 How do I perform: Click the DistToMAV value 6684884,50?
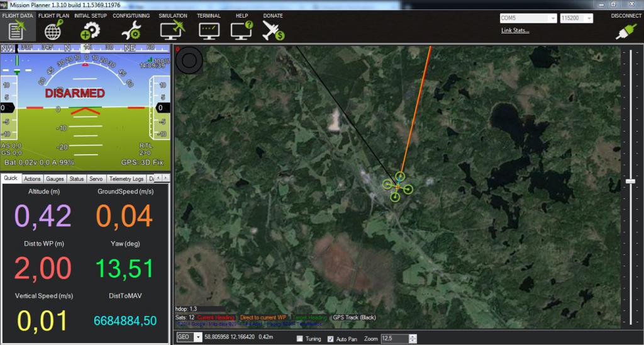[x=125, y=320]
